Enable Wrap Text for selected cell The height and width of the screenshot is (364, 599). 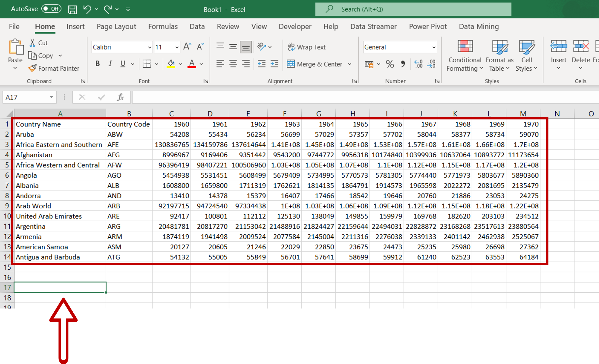[x=307, y=47]
